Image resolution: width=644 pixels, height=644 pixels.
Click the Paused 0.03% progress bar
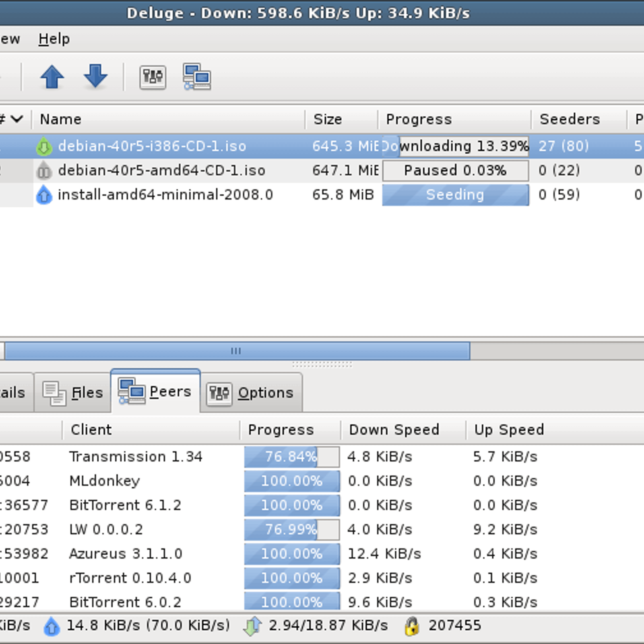point(455,171)
